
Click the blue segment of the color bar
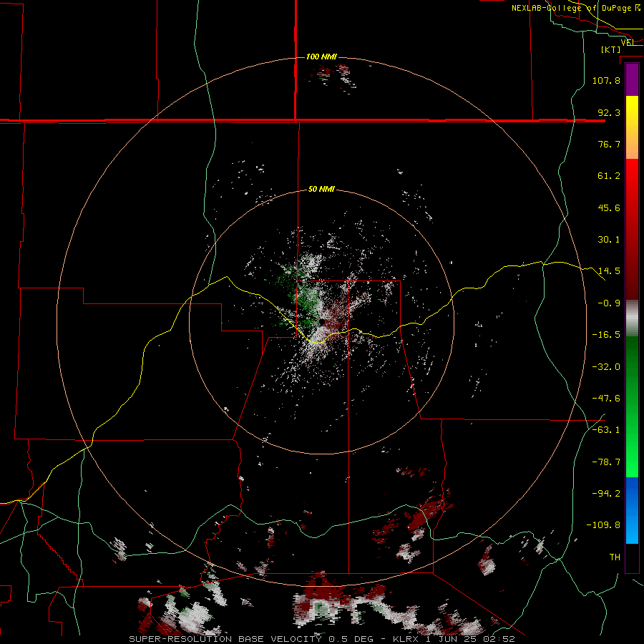click(x=632, y=510)
